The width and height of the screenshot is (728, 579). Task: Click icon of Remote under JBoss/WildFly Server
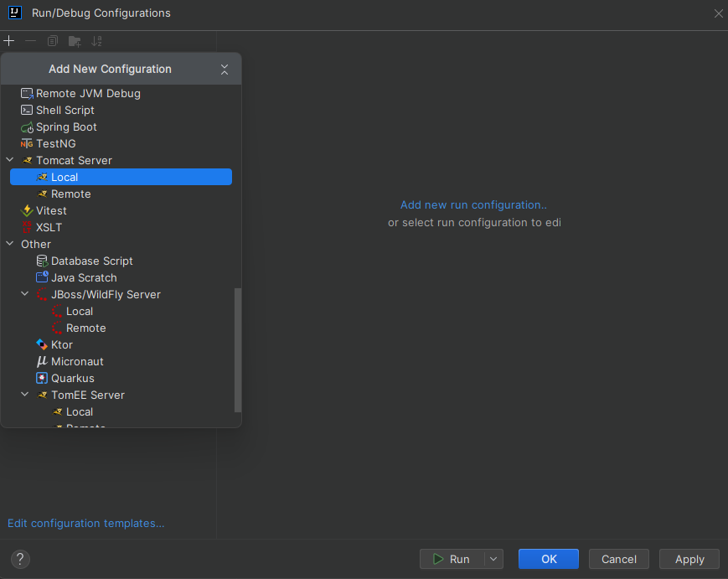point(57,328)
